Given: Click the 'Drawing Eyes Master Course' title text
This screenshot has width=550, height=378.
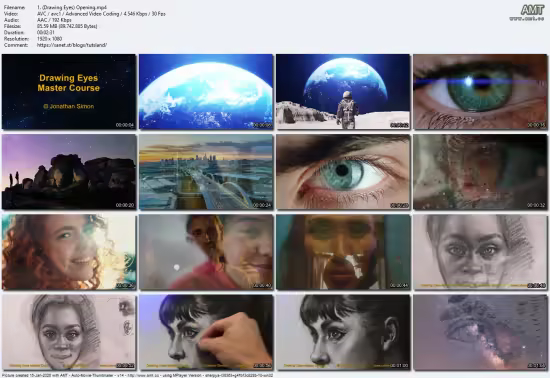Looking at the screenshot, I should [69, 83].
